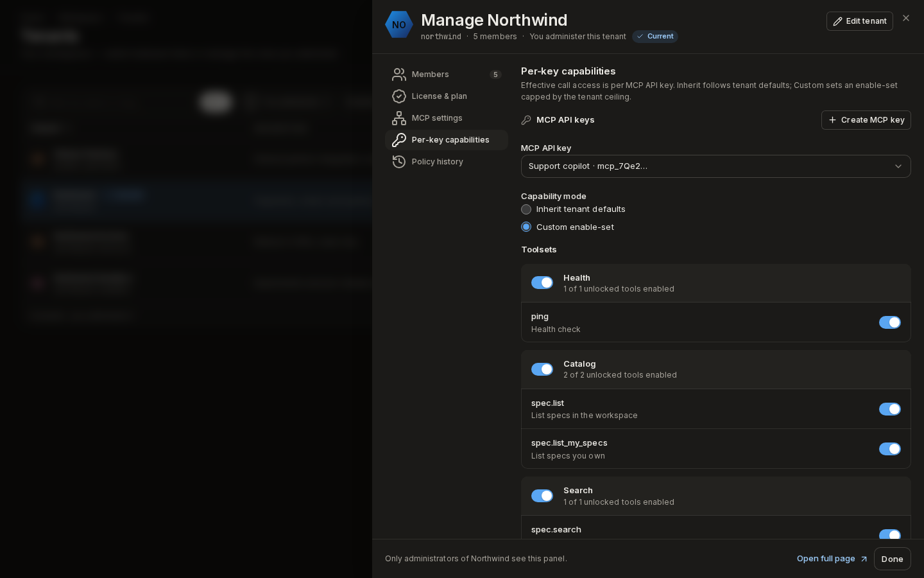This screenshot has width=924, height=578.
Task: Click '2 of 2 unlocked tools enabled' text
Action: pos(620,375)
